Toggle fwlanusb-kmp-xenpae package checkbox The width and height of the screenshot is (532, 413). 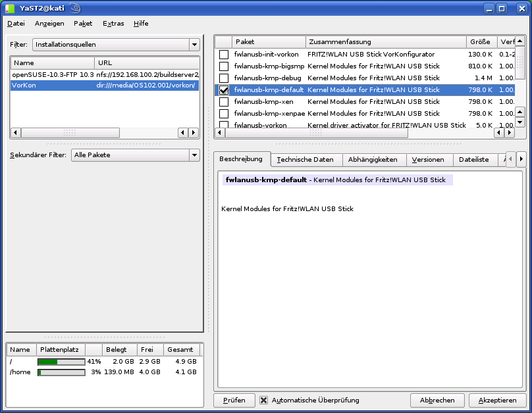click(224, 114)
